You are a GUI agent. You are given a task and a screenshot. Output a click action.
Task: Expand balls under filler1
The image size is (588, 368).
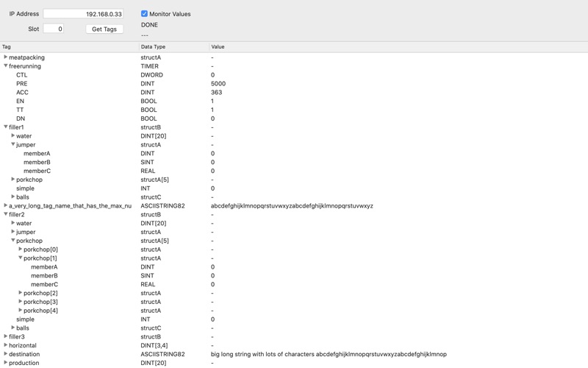tap(13, 197)
